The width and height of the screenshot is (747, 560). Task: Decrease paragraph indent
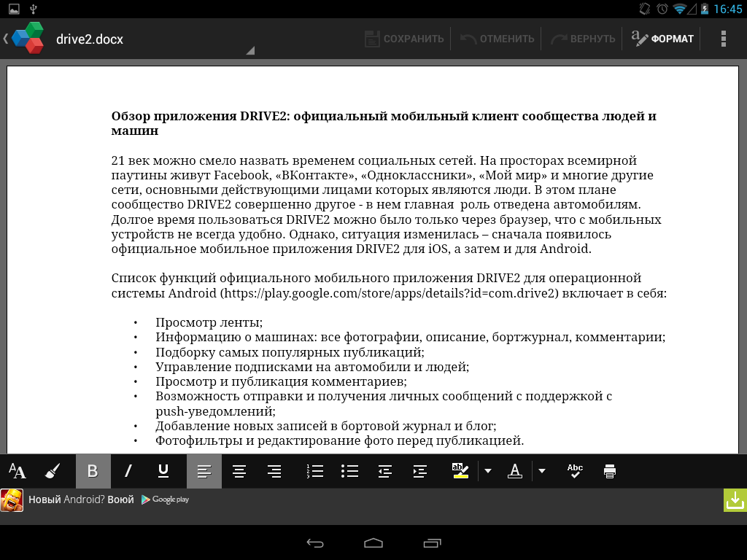385,471
